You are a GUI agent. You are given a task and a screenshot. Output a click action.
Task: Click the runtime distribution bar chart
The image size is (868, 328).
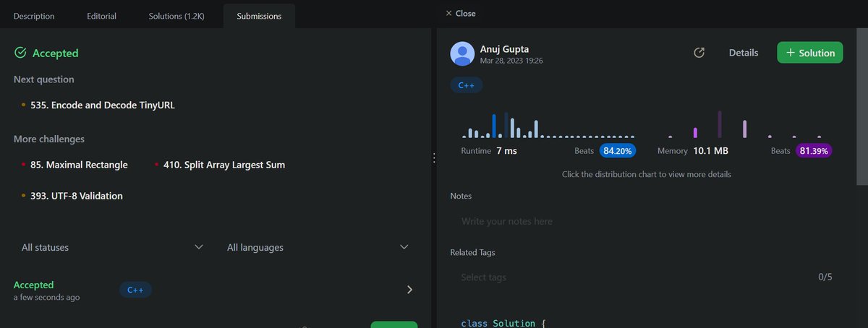pos(548,124)
